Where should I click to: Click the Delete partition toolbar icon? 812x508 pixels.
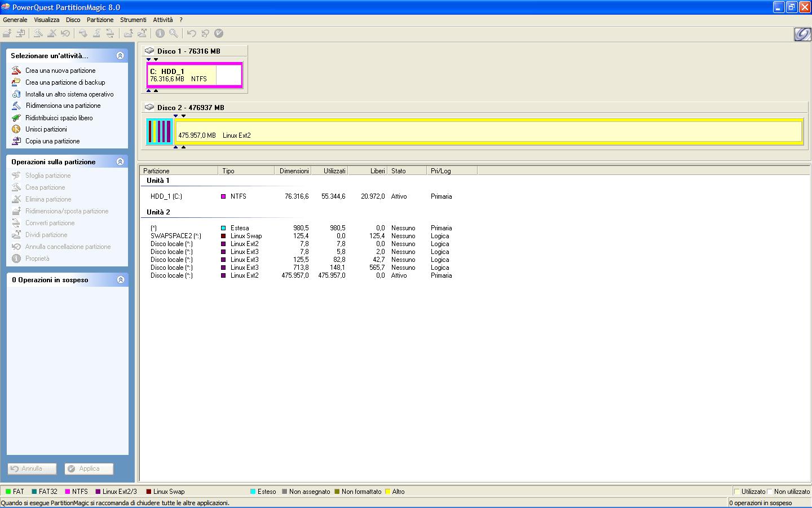(51, 33)
